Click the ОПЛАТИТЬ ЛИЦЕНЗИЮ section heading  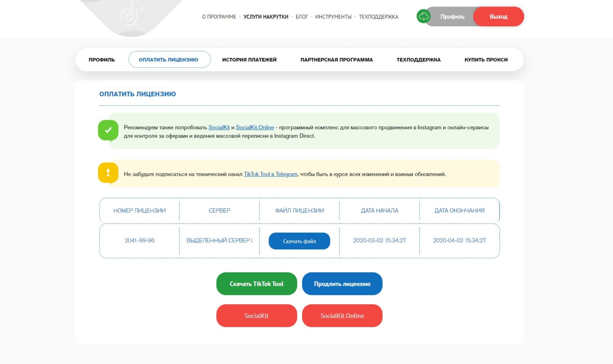pyautogui.click(x=138, y=94)
